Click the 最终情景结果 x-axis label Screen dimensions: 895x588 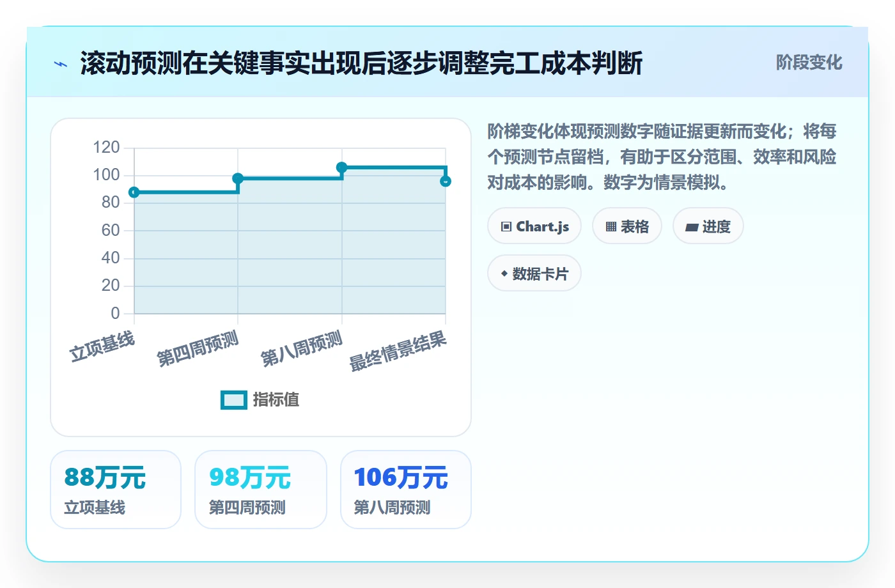click(398, 352)
